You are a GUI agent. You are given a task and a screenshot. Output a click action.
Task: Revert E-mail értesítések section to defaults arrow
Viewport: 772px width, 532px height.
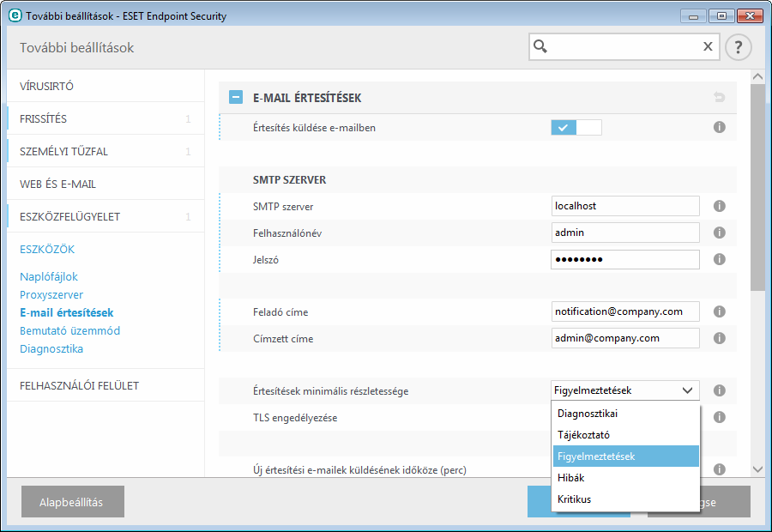point(720,97)
